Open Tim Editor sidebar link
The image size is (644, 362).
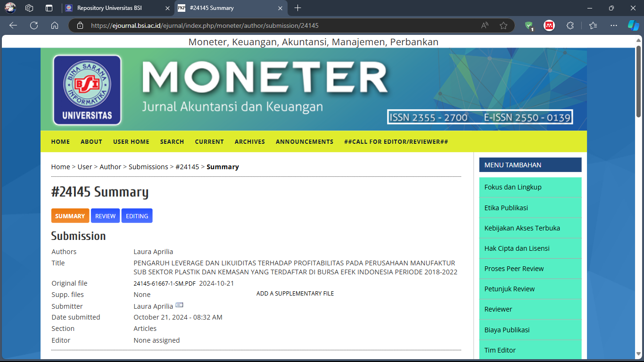[530, 350]
